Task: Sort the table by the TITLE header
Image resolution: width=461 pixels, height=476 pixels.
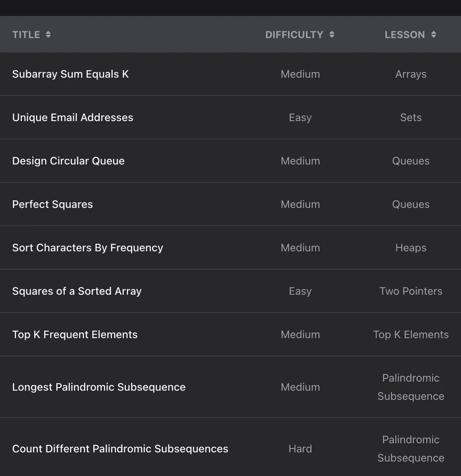Action: 26,34
